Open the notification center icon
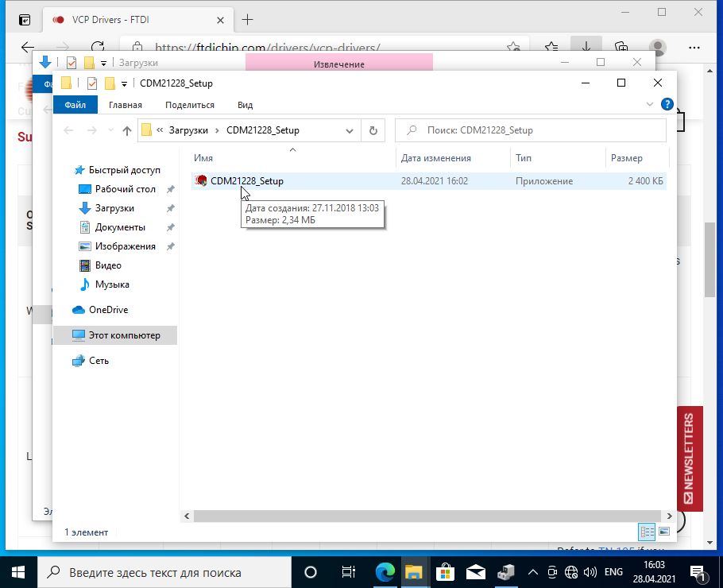The width and height of the screenshot is (723, 588). pos(698,572)
